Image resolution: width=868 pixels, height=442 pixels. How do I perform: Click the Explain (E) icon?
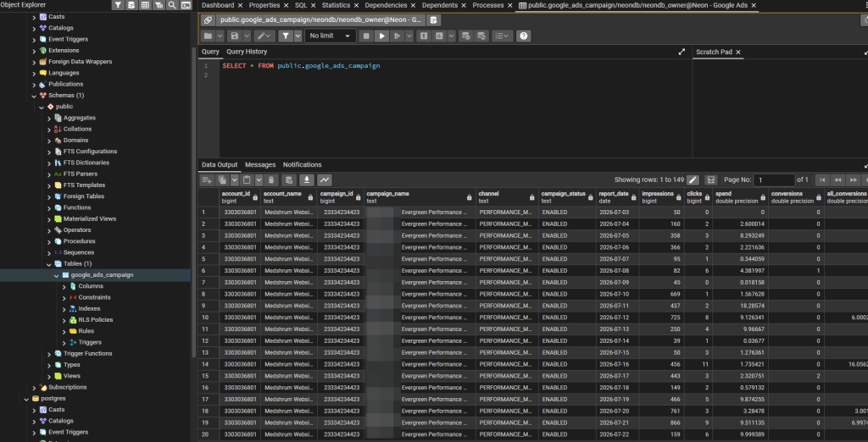424,36
